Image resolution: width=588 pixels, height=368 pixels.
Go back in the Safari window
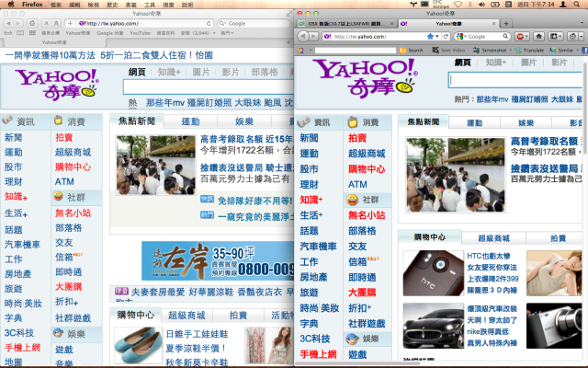pyautogui.click(x=8, y=23)
